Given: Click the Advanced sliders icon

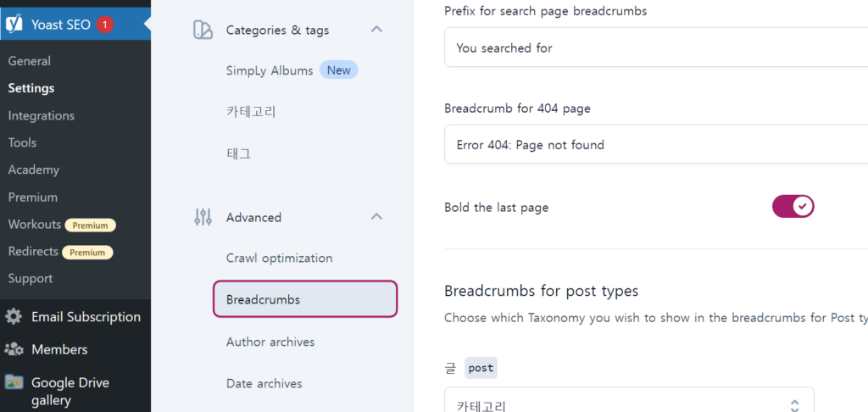Looking at the screenshot, I should click(x=203, y=217).
